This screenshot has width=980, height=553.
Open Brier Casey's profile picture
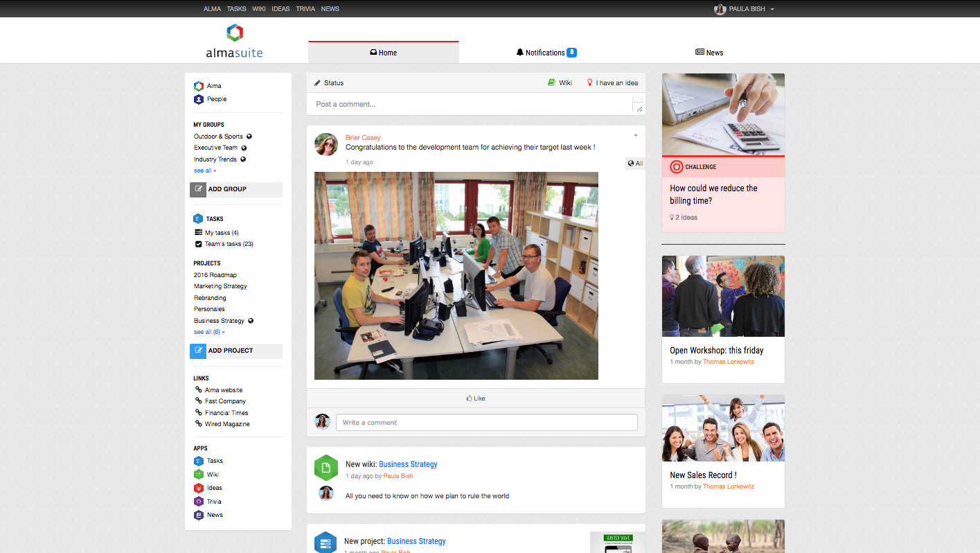pos(326,144)
